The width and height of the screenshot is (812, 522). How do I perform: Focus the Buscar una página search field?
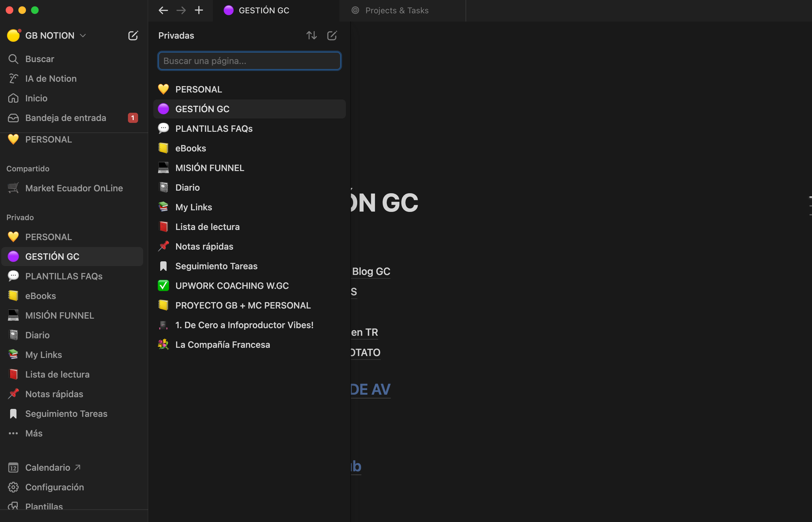tap(250, 61)
